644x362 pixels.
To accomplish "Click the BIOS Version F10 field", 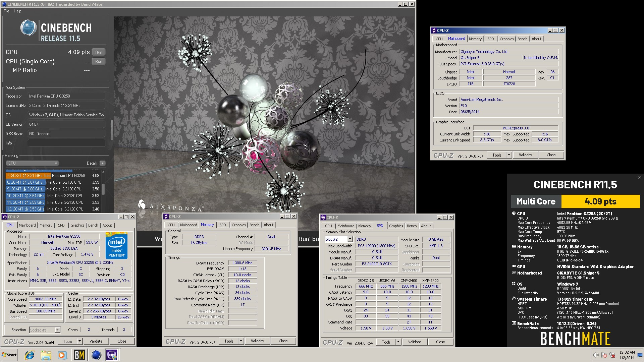I will coord(509,106).
